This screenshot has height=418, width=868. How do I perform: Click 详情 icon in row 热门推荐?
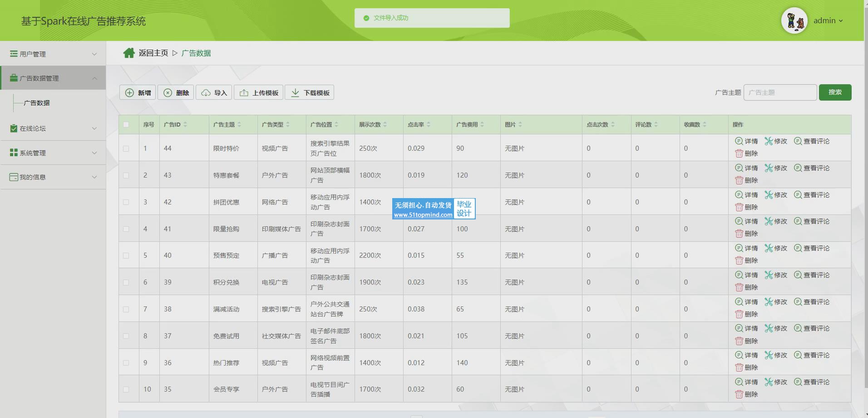739,355
